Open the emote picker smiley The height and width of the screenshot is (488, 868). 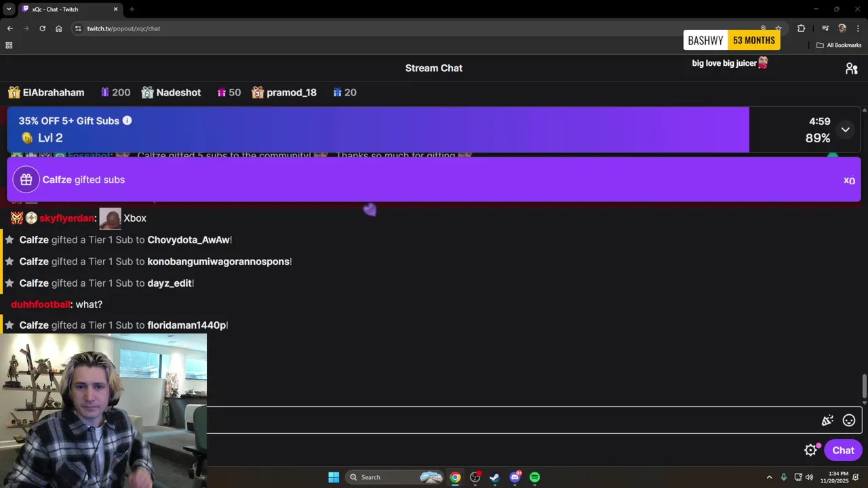tap(849, 420)
